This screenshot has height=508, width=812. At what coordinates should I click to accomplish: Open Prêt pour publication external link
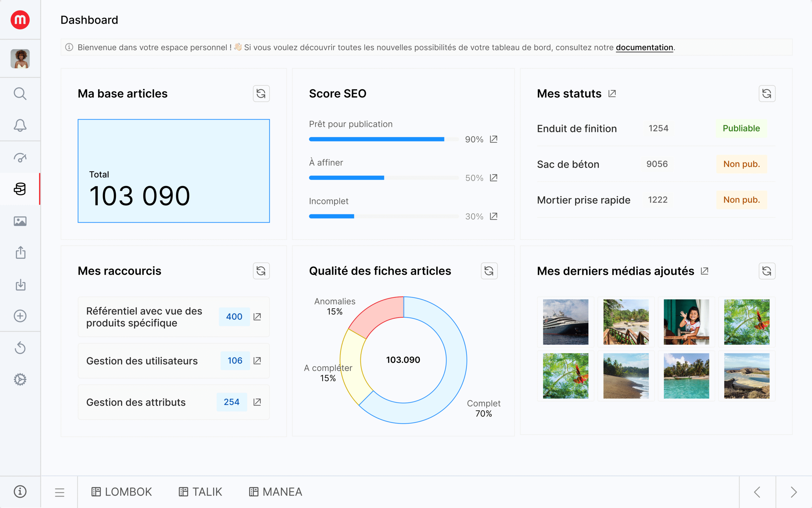(493, 139)
